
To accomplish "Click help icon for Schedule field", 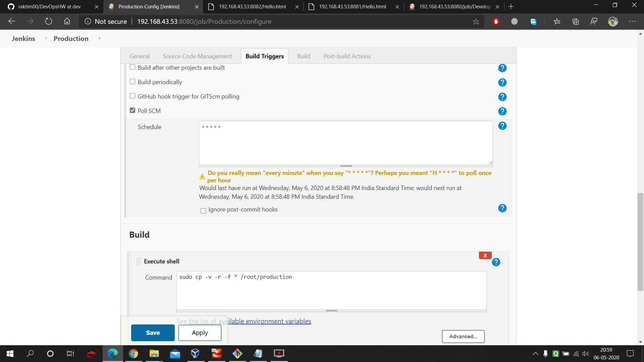I will [x=502, y=126].
